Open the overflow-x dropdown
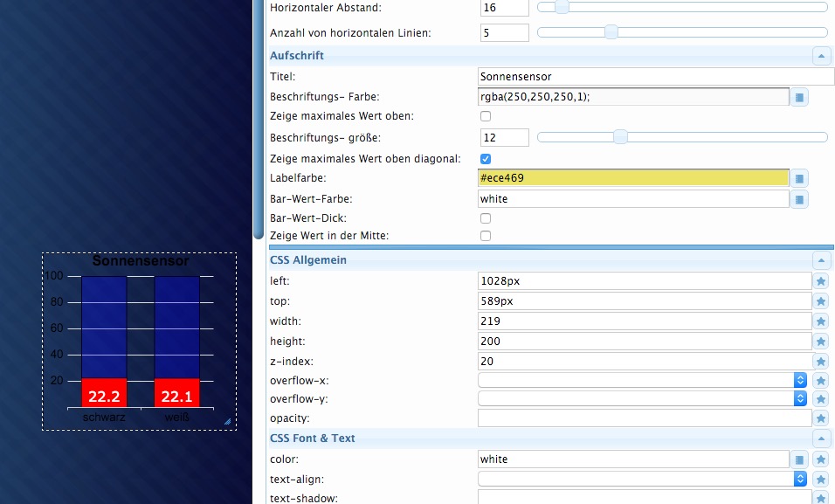The image size is (835, 504). tap(642, 380)
